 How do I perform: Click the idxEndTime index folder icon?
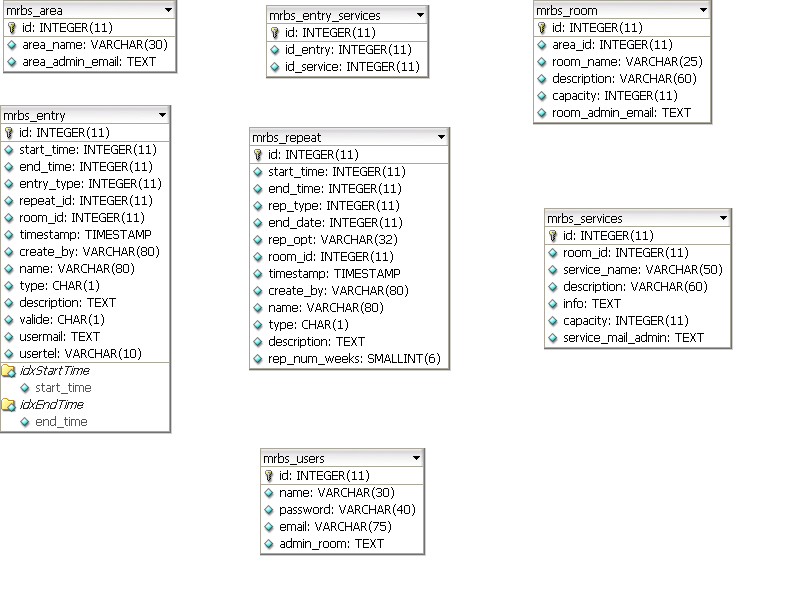(x=9, y=405)
